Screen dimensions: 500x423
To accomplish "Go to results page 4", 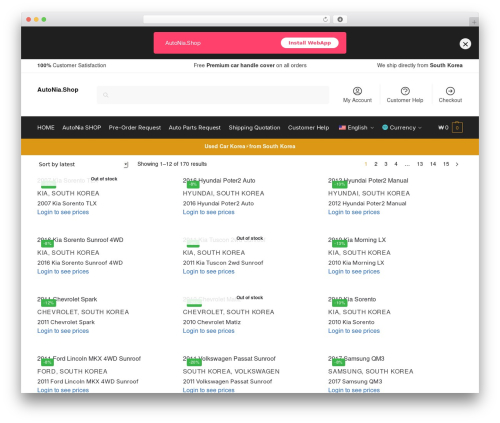I will 396,164.
